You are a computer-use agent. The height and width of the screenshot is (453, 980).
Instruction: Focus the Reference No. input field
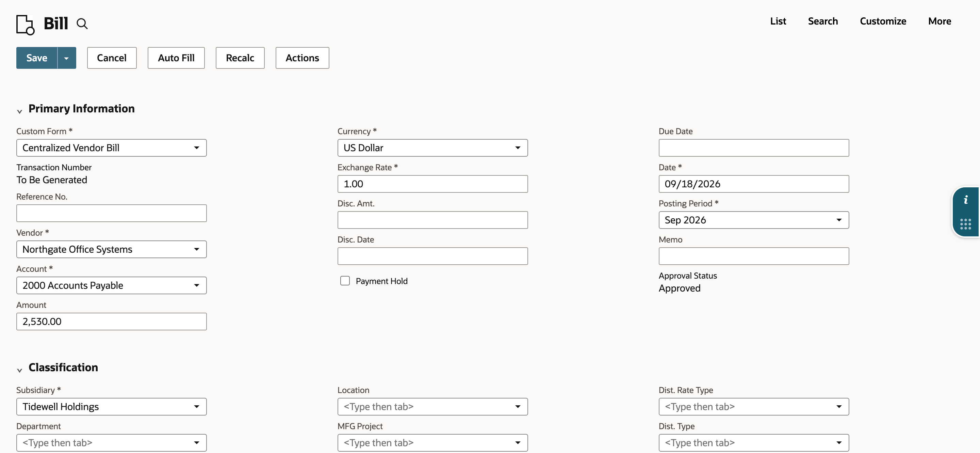[x=112, y=213]
